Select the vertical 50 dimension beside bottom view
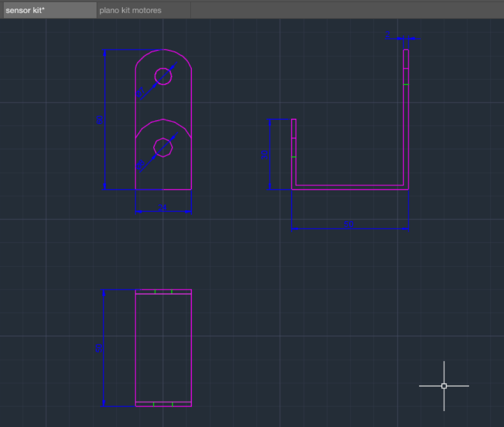The image size is (504, 427). 99,348
